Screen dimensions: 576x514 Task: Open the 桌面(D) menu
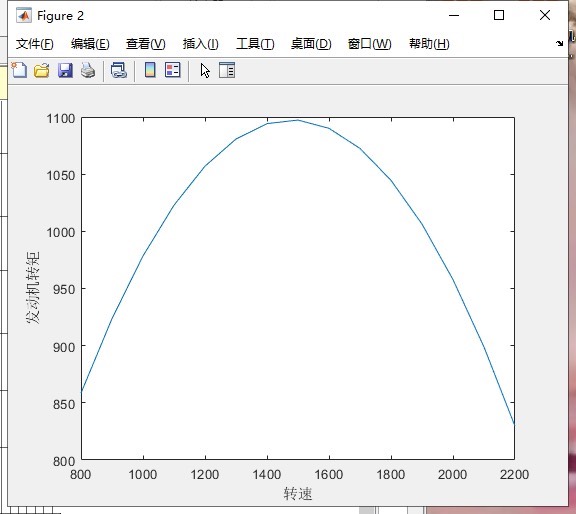coord(311,44)
